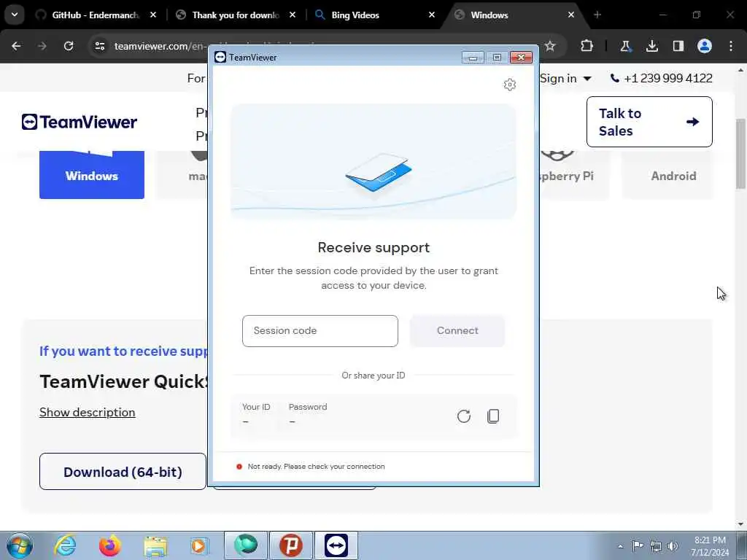Minimize the TeamViewer window

click(x=473, y=58)
